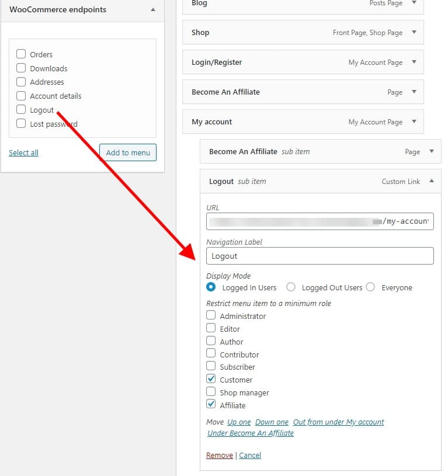
Task: Expand the Blog menu item arrow
Action: [x=414, y=3]
